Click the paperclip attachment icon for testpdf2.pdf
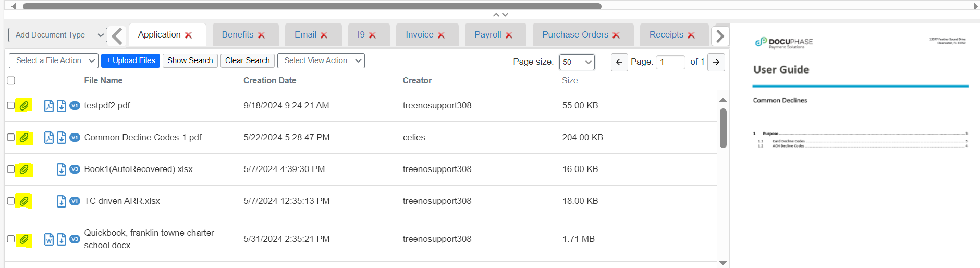 click(x=24, y=106)
